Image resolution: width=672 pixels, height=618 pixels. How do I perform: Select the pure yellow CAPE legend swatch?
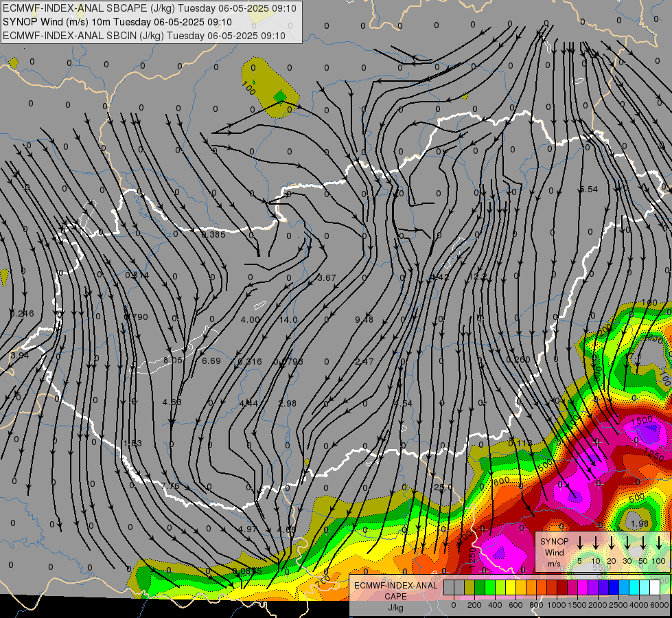(511, 587)
